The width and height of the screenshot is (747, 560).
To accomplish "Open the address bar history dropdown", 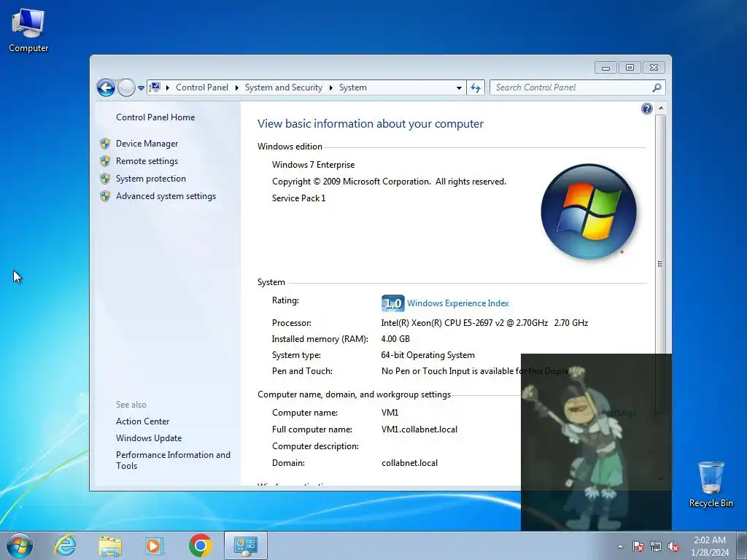I will (459, 87).
